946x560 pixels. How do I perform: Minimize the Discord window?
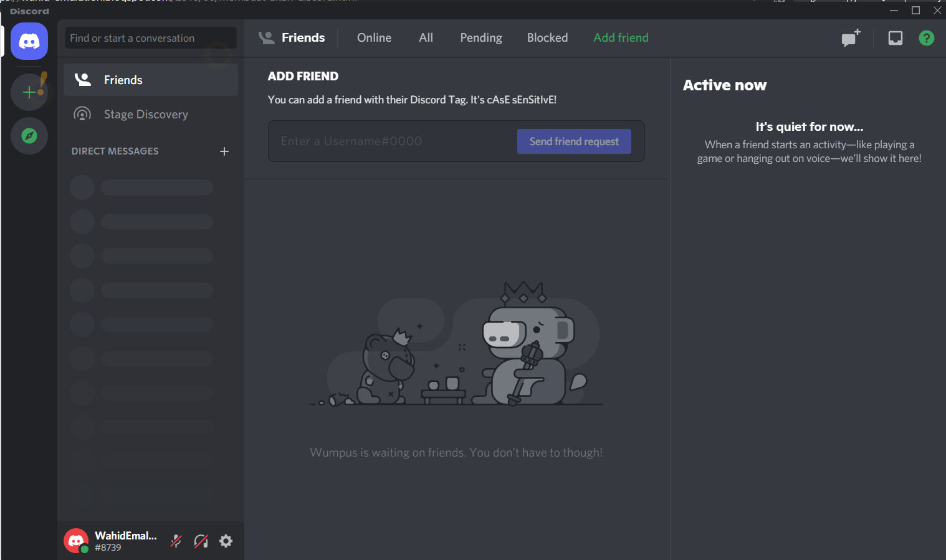[x=894, y=11]
